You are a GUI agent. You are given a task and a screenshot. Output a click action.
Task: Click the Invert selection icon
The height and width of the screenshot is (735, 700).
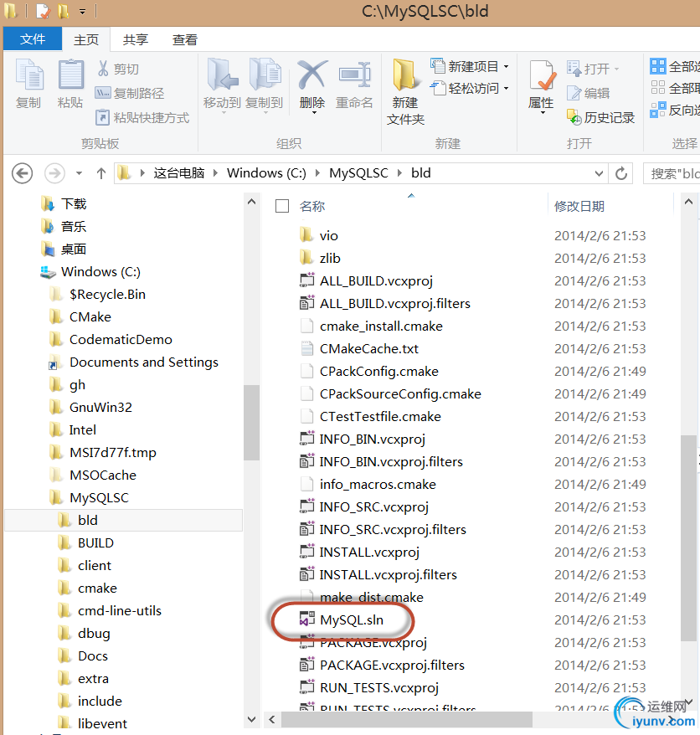[x=658, y=110]
